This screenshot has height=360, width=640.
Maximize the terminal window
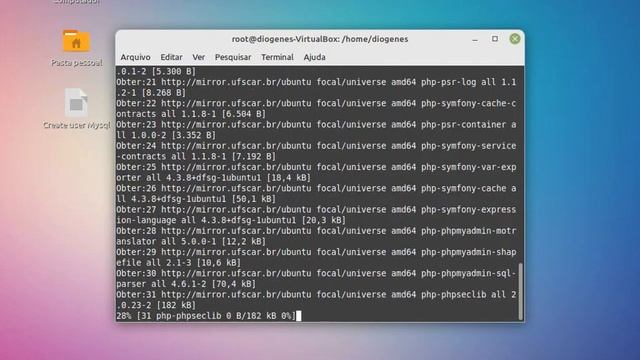pos(495,39)
